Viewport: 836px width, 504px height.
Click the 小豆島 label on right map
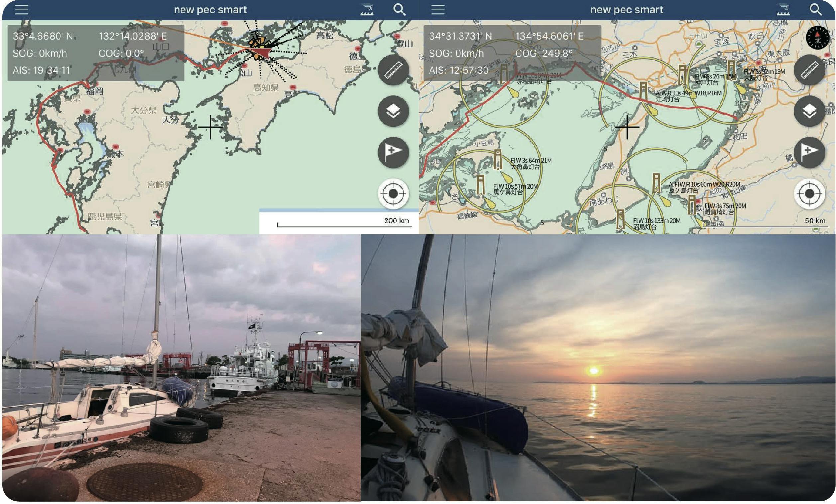tap(483, 143)
